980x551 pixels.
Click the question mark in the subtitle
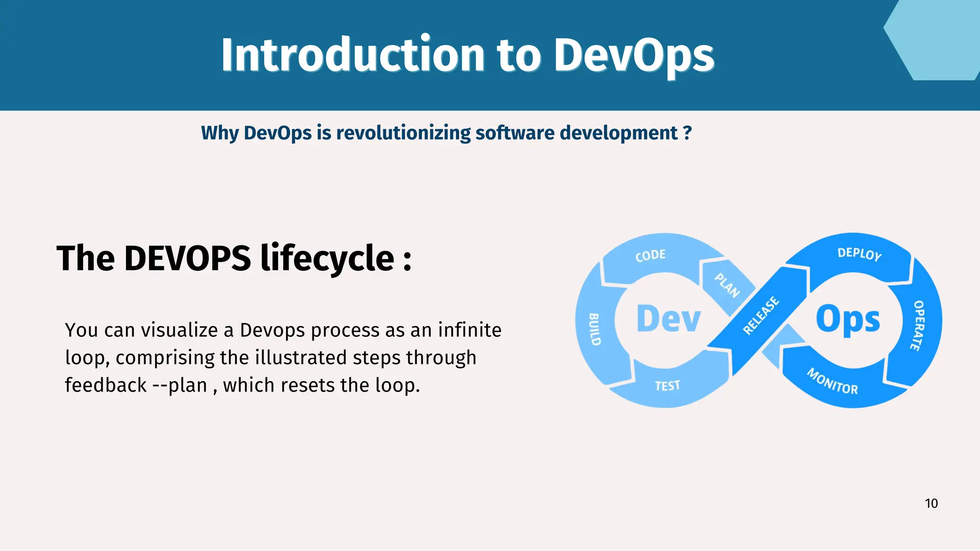(x=687, y=132)
